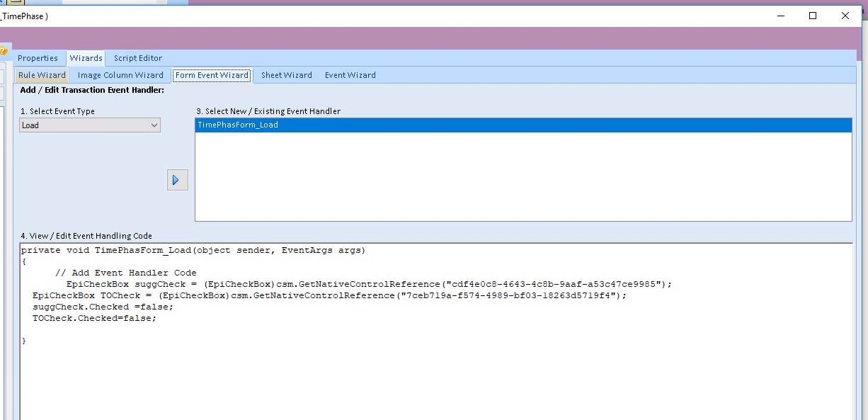
Task: Minimize the TimePhase customization window
Action: [x=781, y=15]
